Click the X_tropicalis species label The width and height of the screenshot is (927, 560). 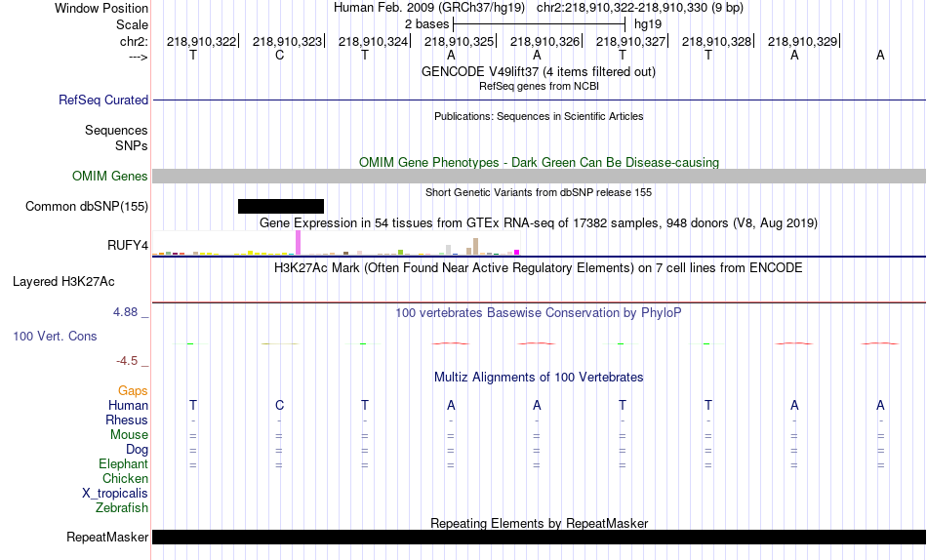coord(115,494)
